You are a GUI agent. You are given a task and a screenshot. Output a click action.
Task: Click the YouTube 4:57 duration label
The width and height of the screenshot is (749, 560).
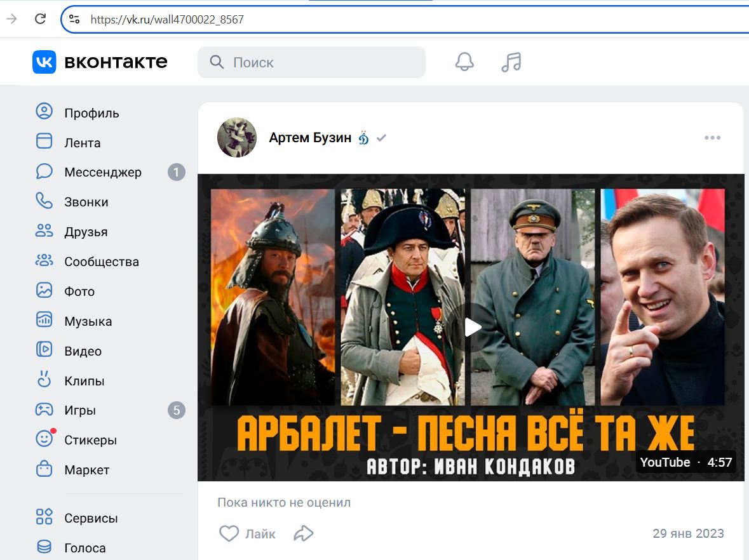pos(685,462)
